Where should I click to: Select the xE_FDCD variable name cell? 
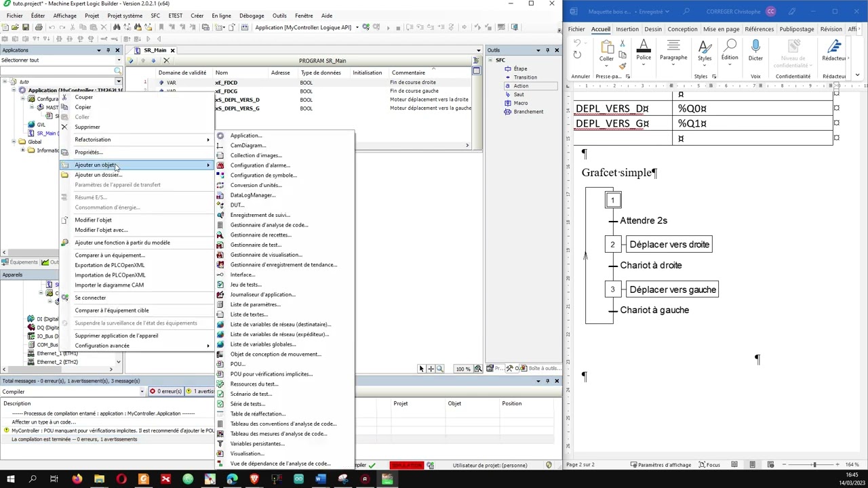[x=226, y=83]
